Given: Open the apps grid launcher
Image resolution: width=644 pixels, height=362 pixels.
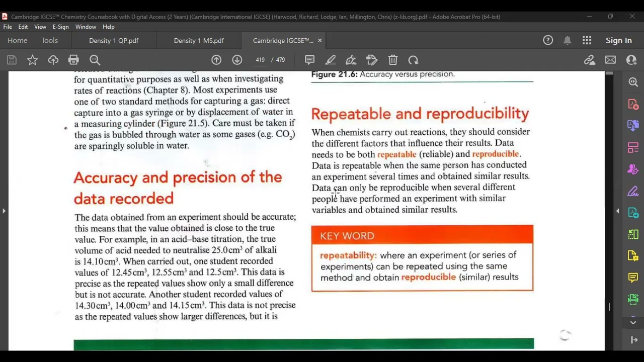Looking at the screenshot, I should tap(587, 41).
